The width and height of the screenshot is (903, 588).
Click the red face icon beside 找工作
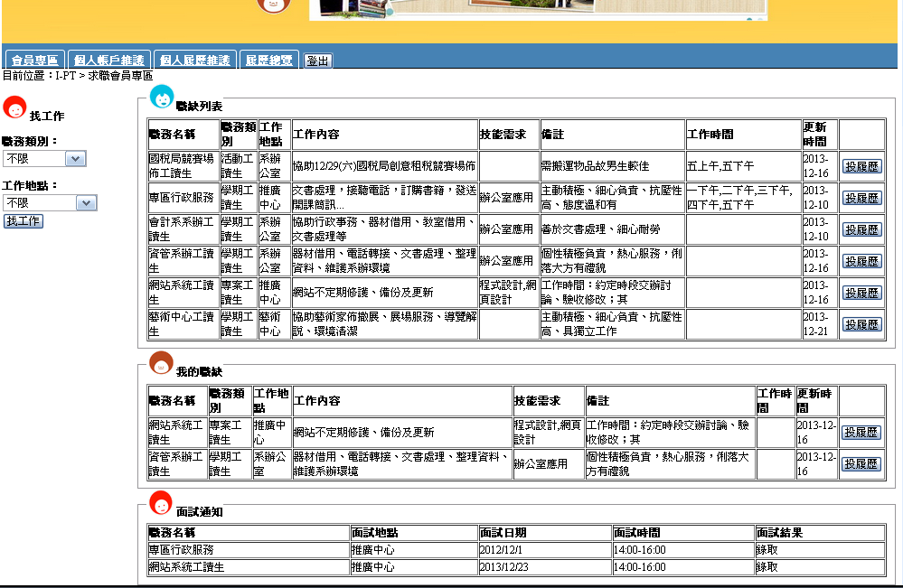click(x=14, y=107)
